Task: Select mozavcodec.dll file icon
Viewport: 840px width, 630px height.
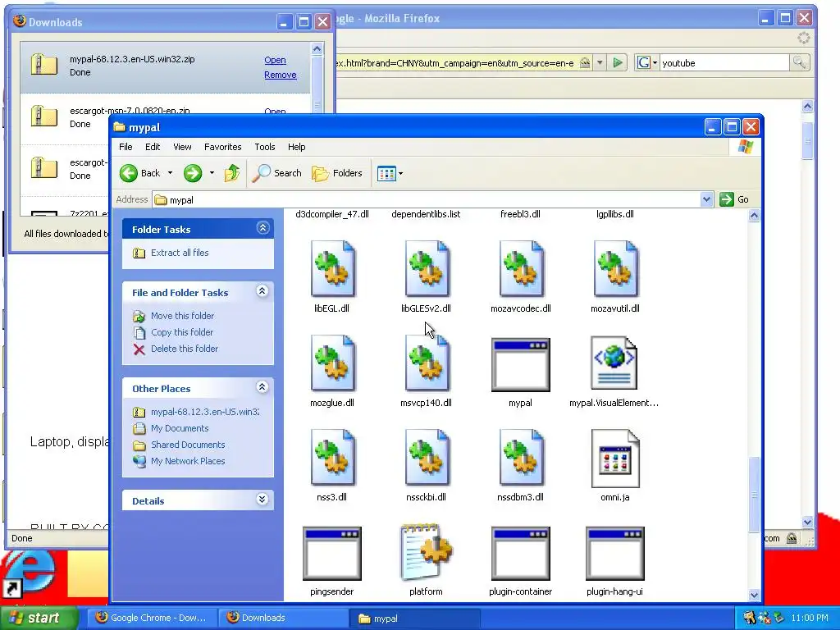Action: point(521,269)
